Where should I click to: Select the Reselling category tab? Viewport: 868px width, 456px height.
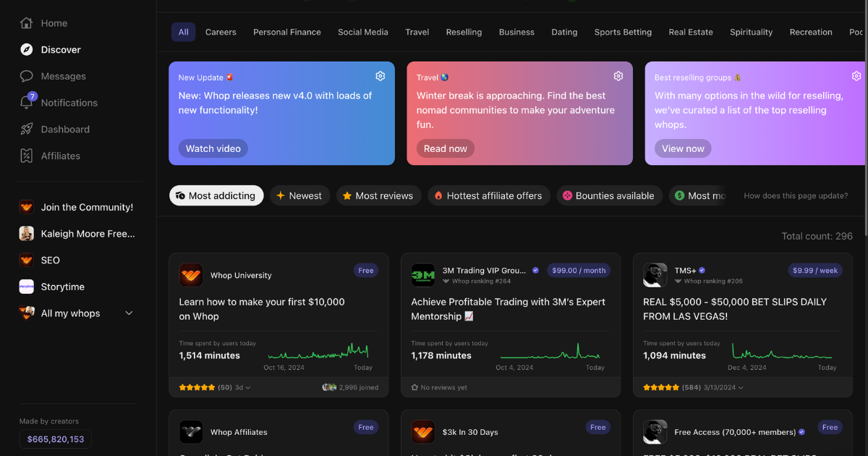(464, 32)
